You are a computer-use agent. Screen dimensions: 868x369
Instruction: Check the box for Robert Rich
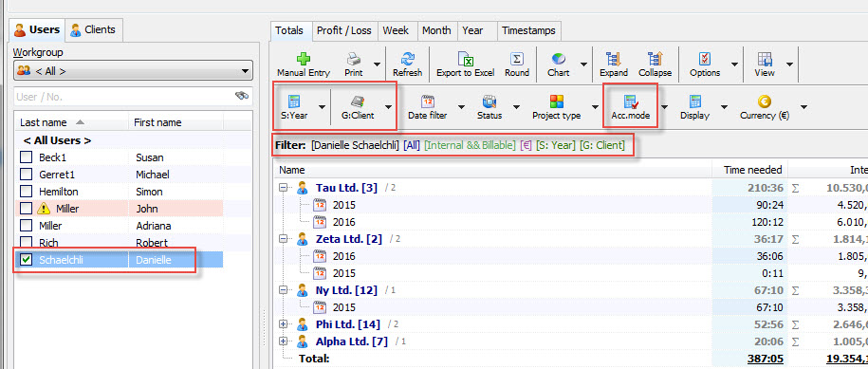(26, 242)
